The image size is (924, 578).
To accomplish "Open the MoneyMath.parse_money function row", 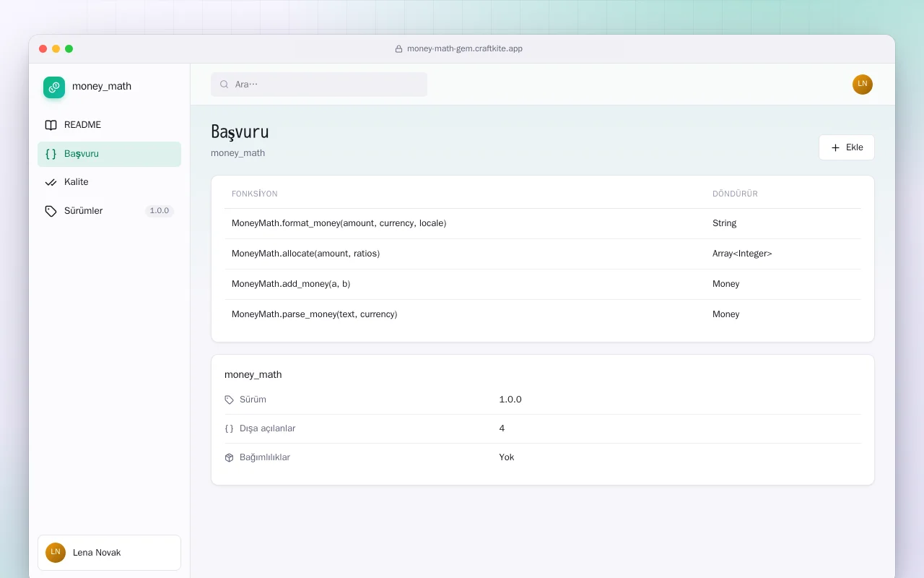I will (542, 314).
